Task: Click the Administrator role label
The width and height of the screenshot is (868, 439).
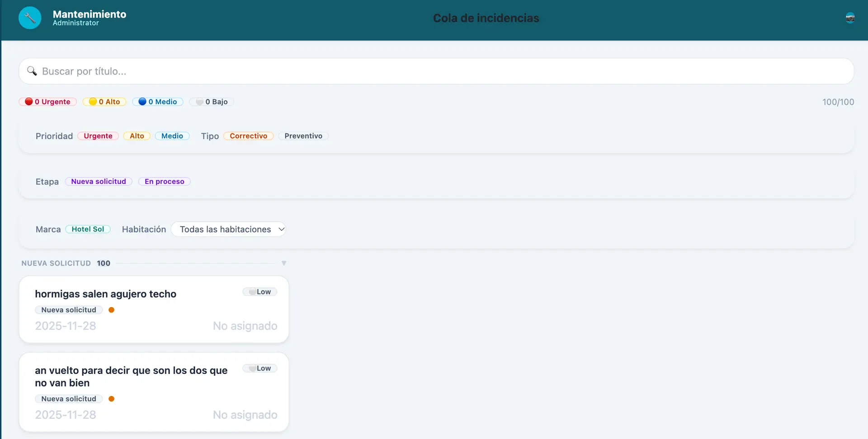Action: coord(76,23)
